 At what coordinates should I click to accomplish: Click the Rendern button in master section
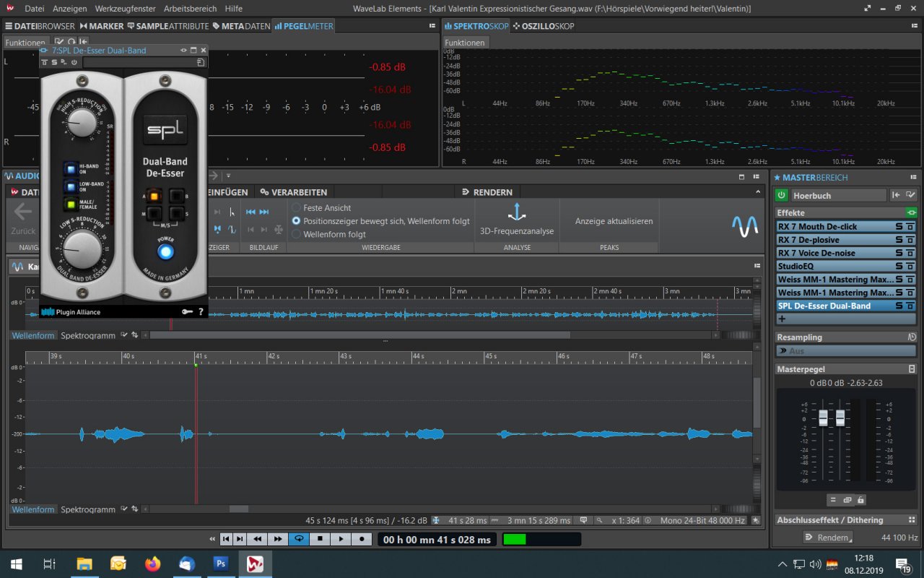pyautogui.click(x=827, y=538)
